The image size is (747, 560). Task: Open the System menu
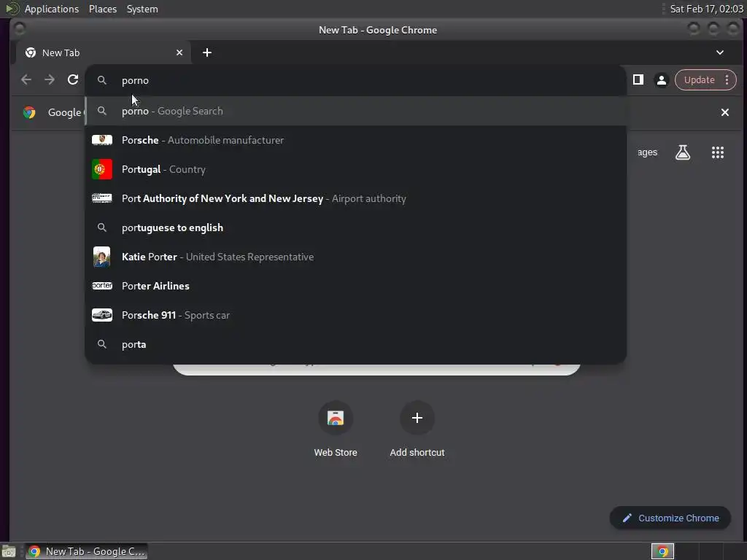pos(142,9)
